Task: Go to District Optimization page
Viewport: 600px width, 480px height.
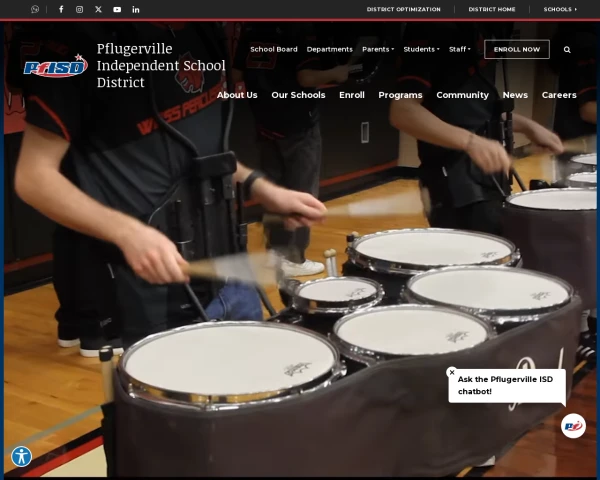Action: point(403,9)
